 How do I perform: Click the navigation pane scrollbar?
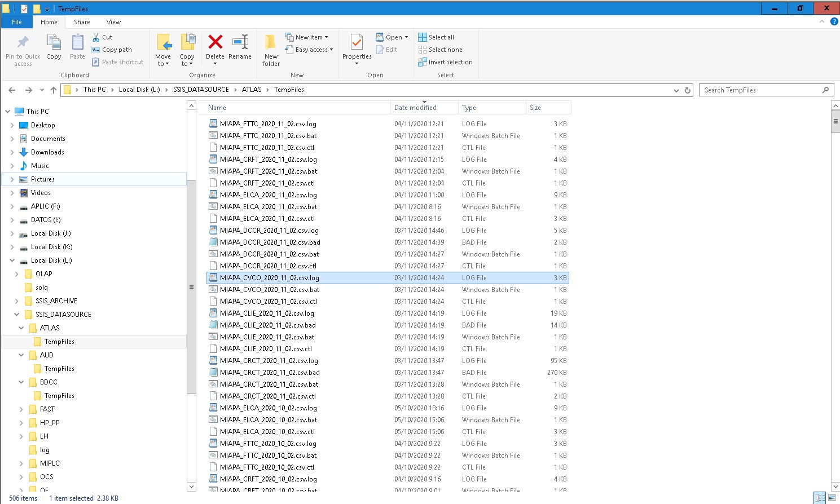pyautogui.click(x=191, y=288)
